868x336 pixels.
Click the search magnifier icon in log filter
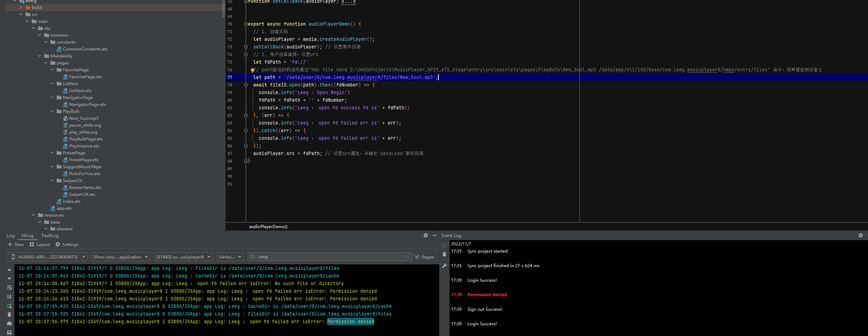252,257
